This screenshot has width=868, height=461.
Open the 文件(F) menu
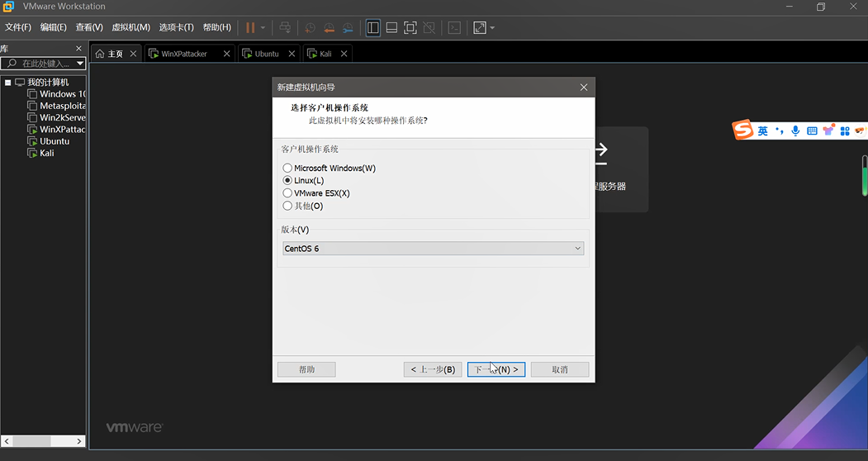point(18,27)
